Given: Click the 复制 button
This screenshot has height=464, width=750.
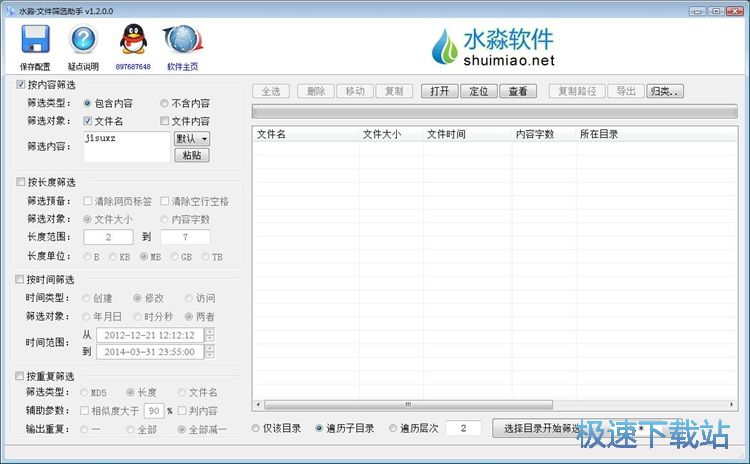Looking at the screenshot, I should [394, 91].
